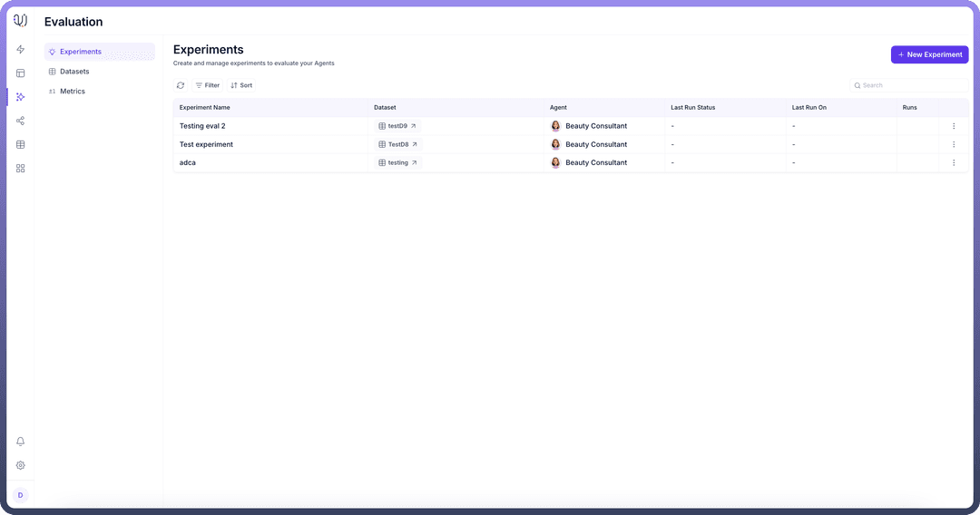980x515 pixels.
Task: Open the Sort options
Action: pos(241,85)
